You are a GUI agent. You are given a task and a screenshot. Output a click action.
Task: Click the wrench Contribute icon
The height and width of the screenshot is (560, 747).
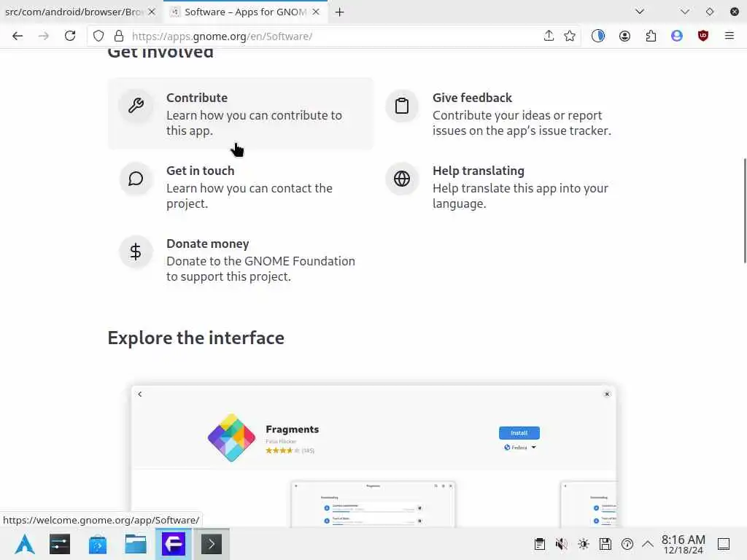pyautogui.click(x=136, y=105)
